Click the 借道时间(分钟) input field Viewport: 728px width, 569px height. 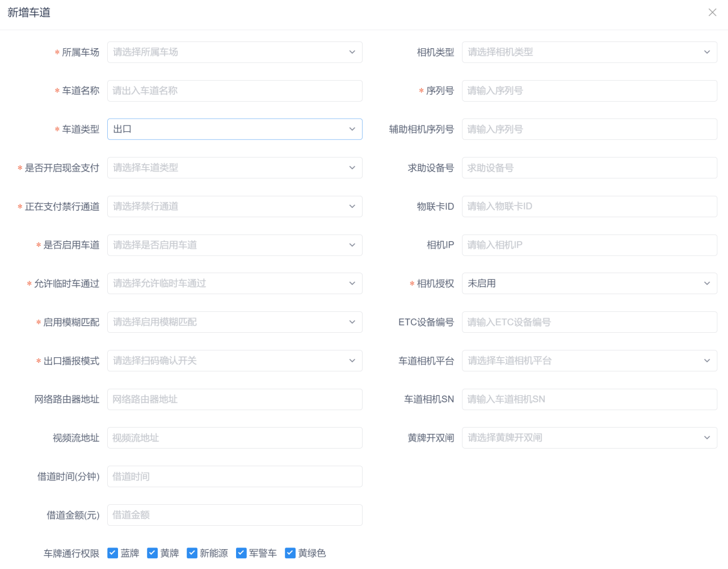(x=235, y=476)
